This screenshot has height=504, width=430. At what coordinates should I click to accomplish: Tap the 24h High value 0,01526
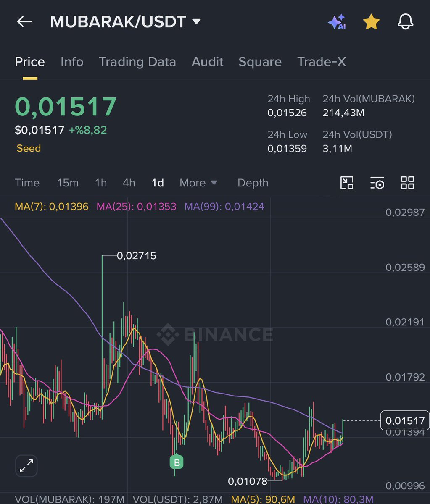tap(287, 113)
